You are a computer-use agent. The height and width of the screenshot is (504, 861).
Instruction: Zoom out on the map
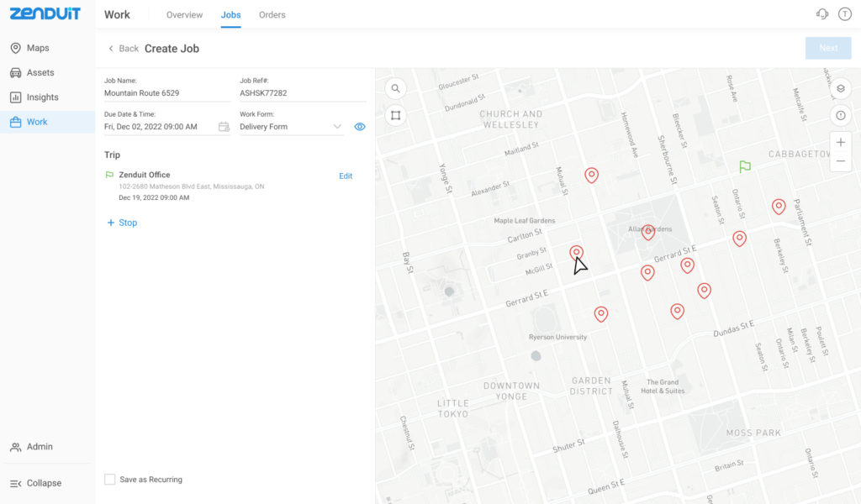click(x=840, y=161)
